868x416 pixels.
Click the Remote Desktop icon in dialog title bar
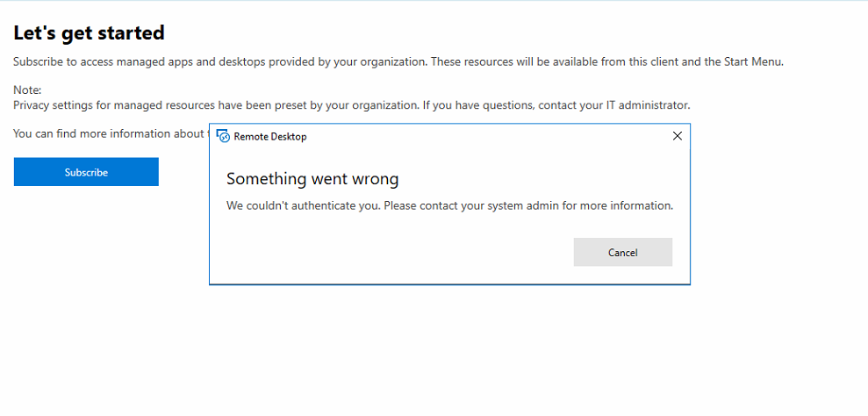(x=223, y=137)
